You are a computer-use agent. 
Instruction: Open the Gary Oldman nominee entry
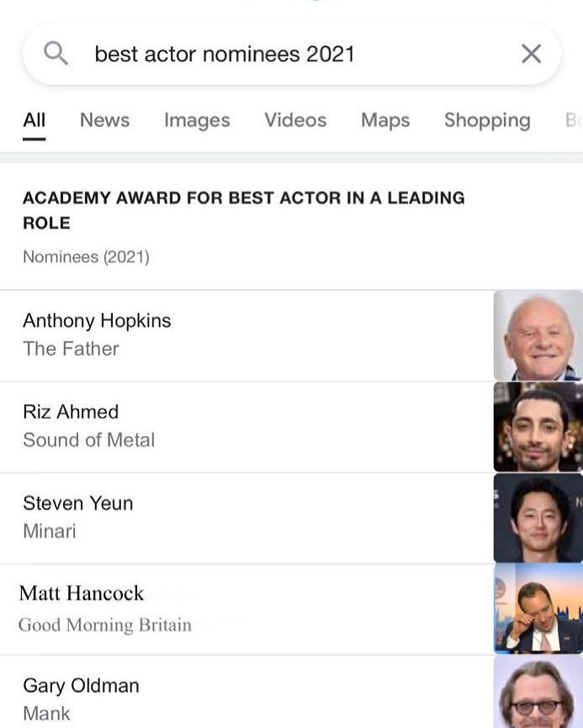(81, 686)
